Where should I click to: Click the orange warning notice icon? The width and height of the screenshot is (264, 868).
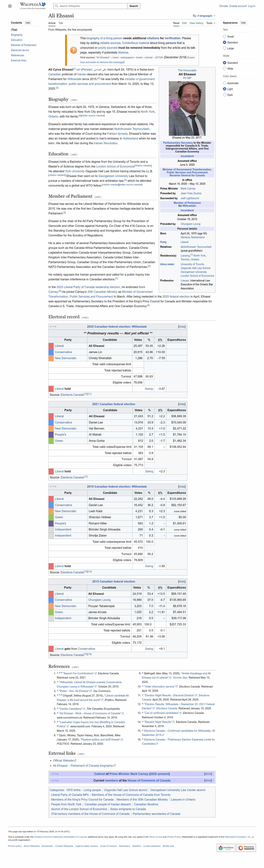pos(73,50)
